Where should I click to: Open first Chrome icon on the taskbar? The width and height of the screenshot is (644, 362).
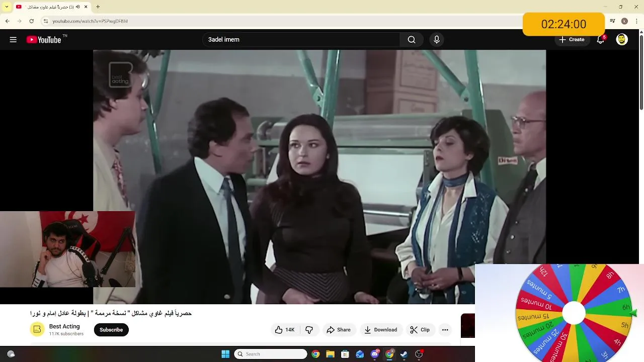(315, 354)
